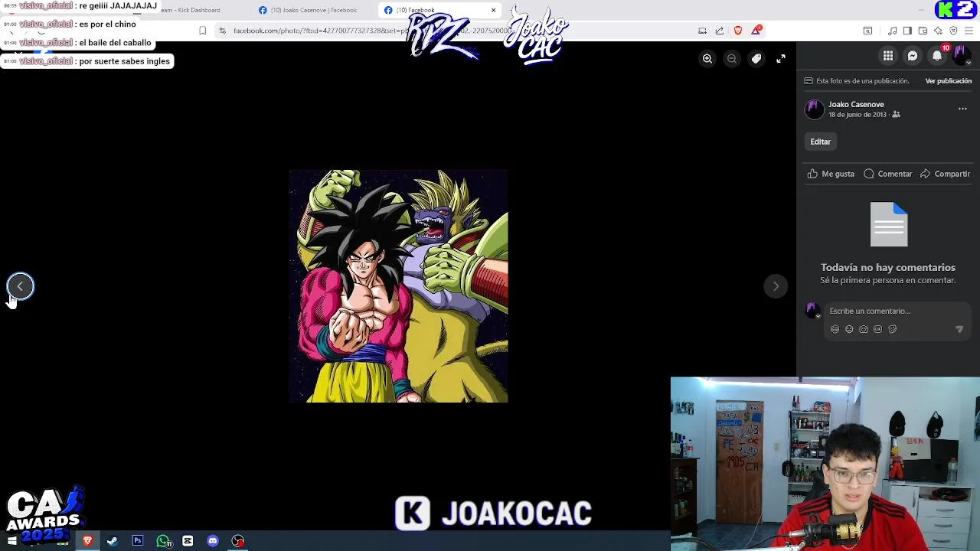
Task: Click Ver publicación link
Action: pyautogui.click(x=948, y=81)
